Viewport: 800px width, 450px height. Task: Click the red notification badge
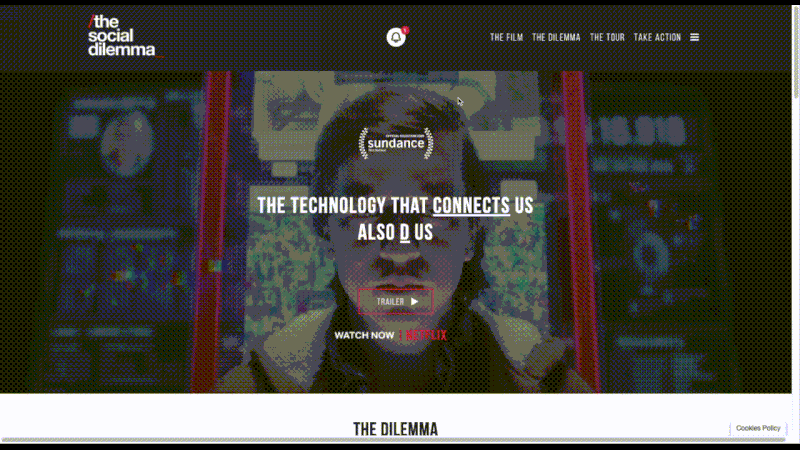[x=405, y=30]
